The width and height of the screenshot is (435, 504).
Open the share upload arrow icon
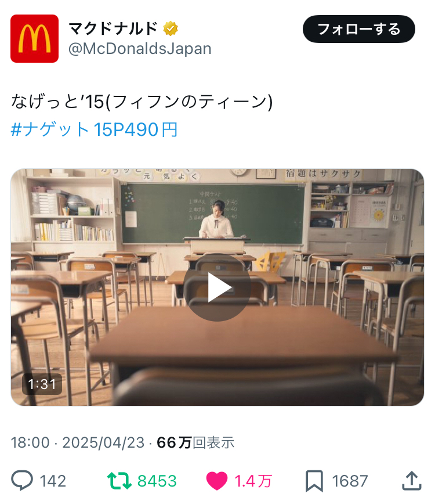tap(412, 481)
